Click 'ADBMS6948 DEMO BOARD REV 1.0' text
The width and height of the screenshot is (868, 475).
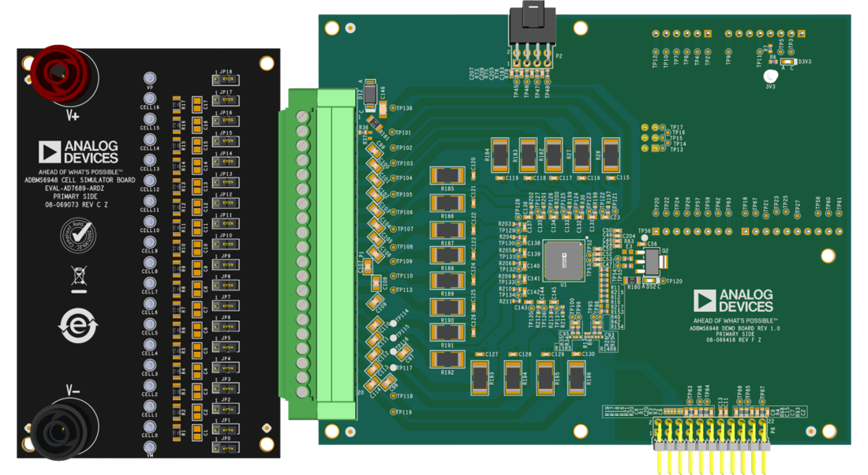pos(734,328)
